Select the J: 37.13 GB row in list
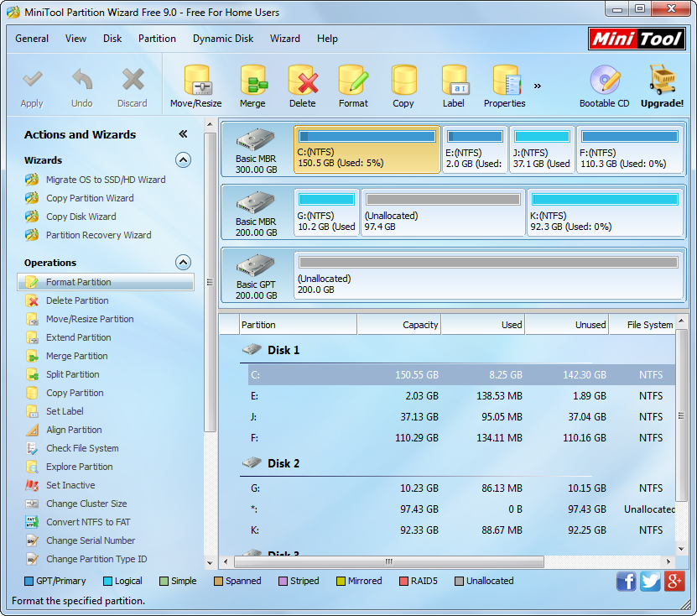 461,417
